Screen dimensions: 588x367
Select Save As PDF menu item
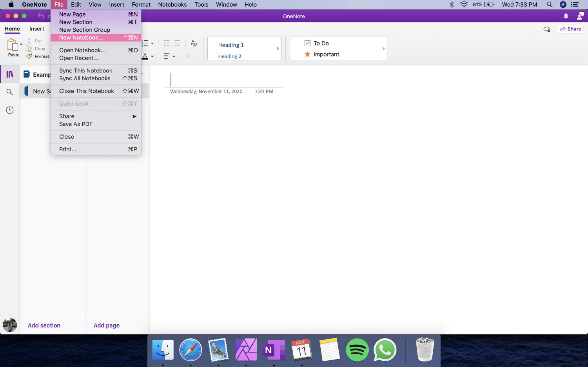point(96,124)
